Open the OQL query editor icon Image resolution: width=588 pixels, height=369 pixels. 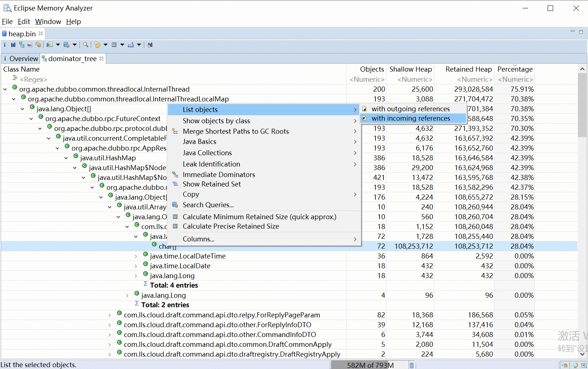point(30,45)
